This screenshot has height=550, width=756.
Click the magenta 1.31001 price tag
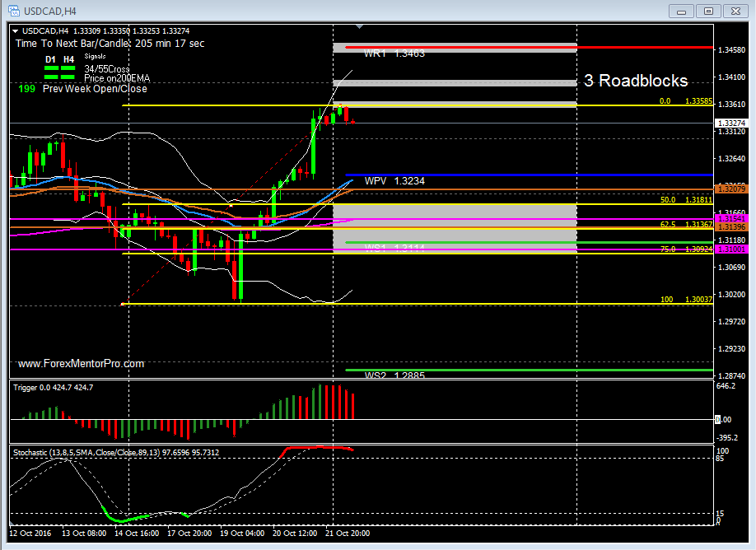(731, 249)
